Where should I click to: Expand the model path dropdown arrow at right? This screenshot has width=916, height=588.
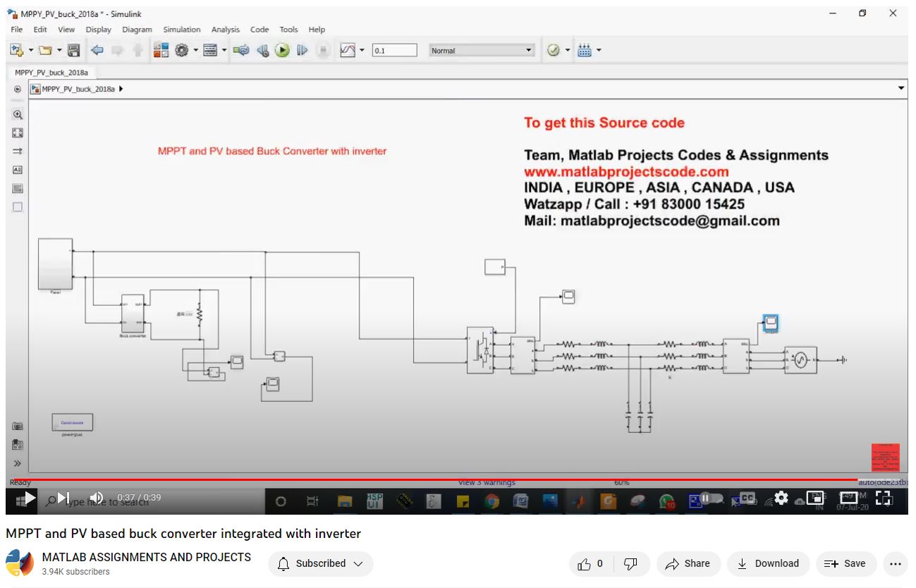click(x=900, y=89)
